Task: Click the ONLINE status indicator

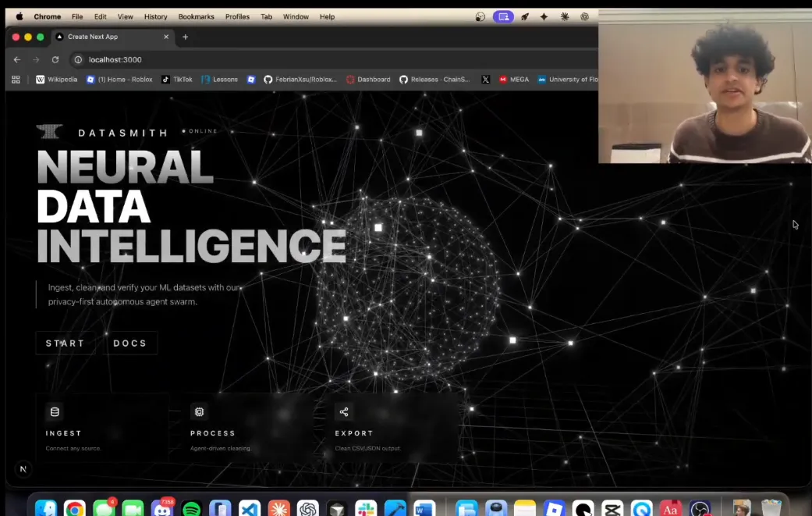Action: coord(200,130)
